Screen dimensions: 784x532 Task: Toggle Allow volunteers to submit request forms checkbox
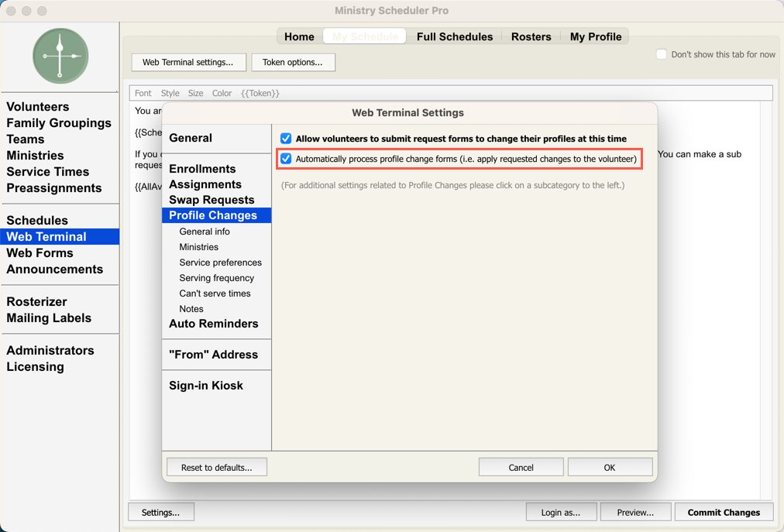[286, 139]
